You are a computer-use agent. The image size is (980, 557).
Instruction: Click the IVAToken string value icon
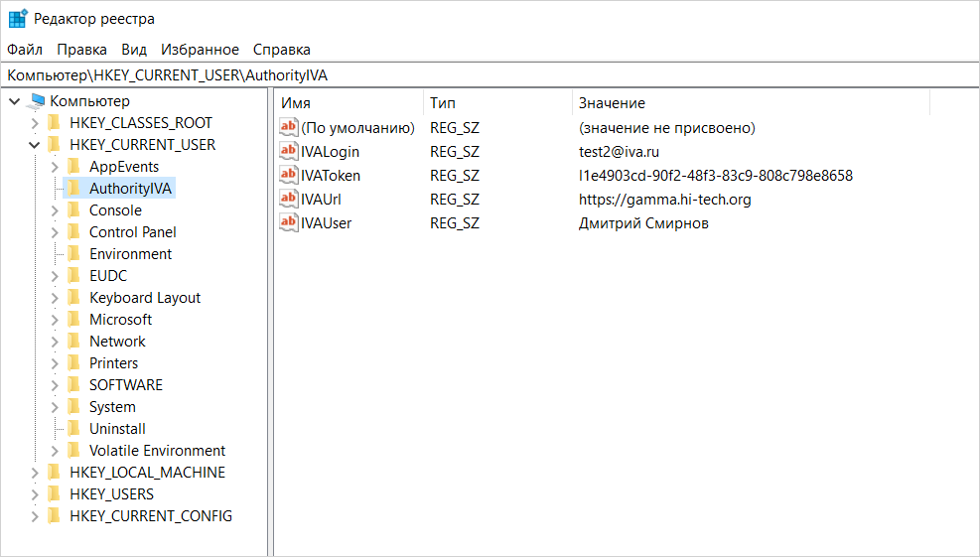[289, 176]
